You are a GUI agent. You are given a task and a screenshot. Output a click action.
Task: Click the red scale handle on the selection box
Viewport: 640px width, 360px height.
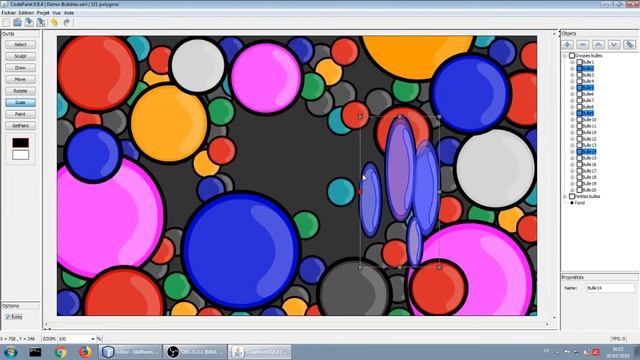360,191
